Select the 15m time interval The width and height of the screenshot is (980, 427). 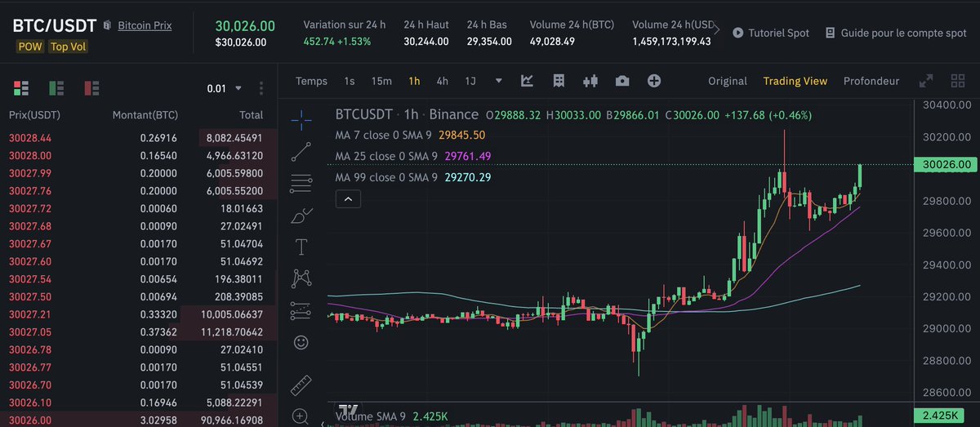point(381,81)
